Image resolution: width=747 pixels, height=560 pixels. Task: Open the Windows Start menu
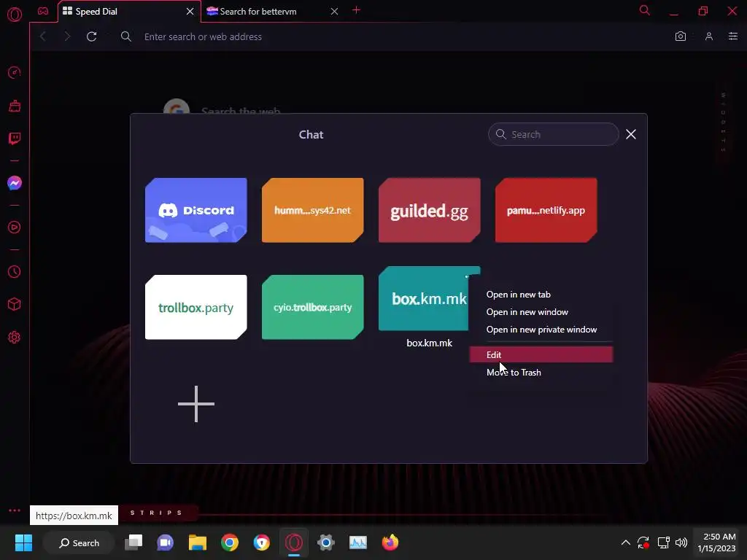tap(23, 542)
